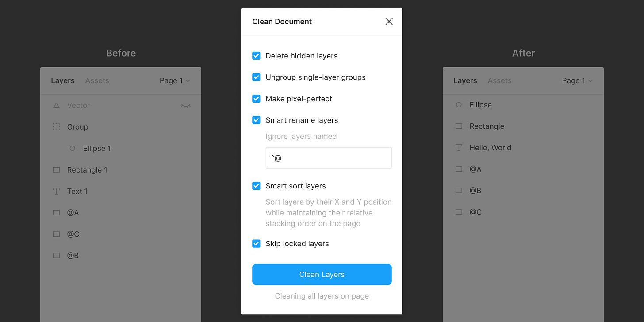
Task: Toggle Smart sort layers checkbox
Action: click(256, 186)
